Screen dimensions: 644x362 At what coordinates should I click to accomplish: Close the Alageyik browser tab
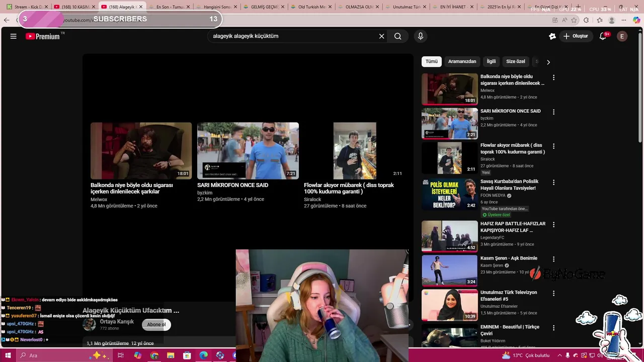(140, 7)
